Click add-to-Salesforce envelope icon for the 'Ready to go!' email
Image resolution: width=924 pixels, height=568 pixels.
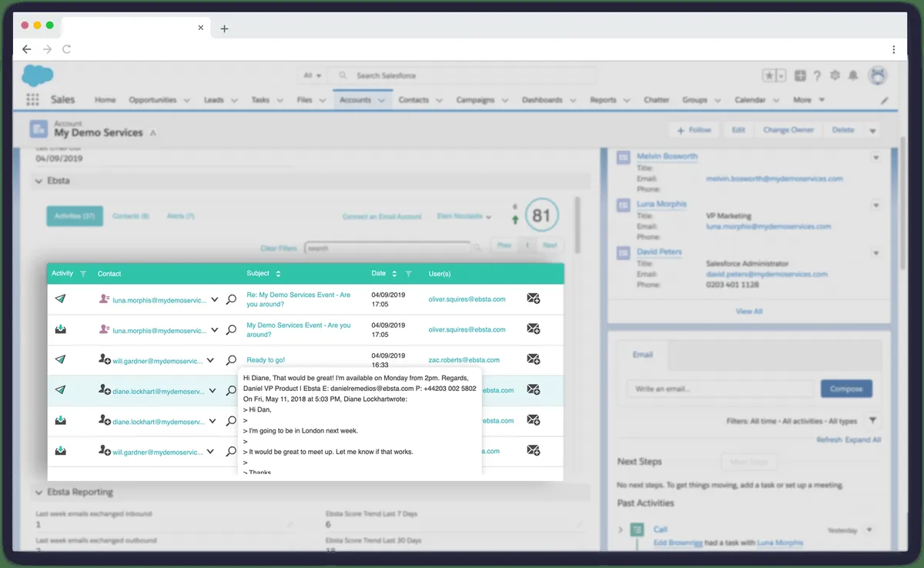(x=533, y=359)
